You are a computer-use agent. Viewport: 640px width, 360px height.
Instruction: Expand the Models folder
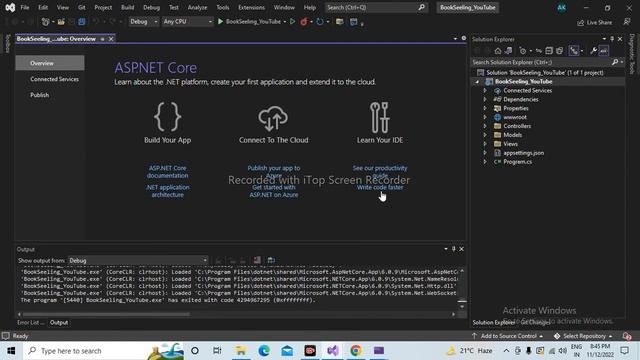coord(485,135)
